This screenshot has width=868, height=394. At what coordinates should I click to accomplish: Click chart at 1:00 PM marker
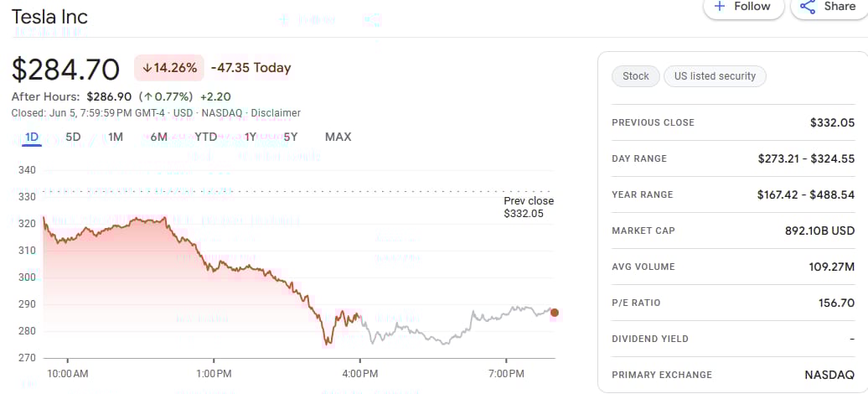click(x=214, y=374)
